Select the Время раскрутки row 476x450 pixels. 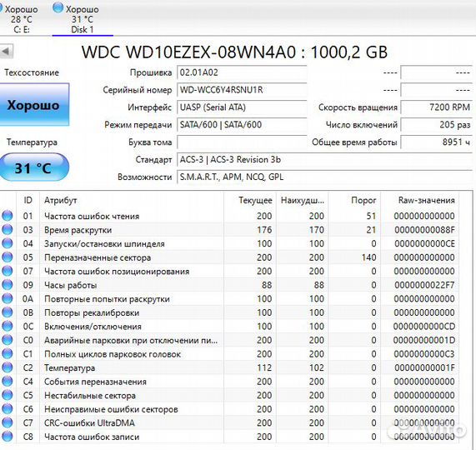229,230
